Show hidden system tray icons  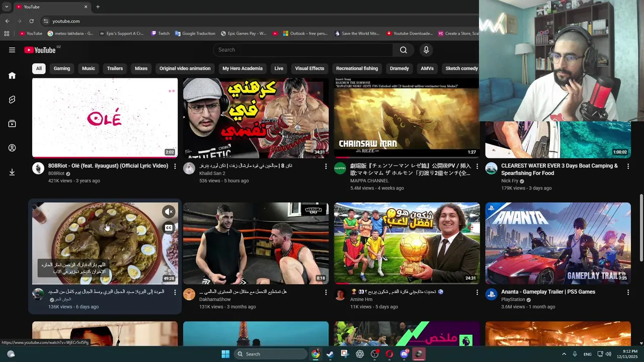click(564, 354)
